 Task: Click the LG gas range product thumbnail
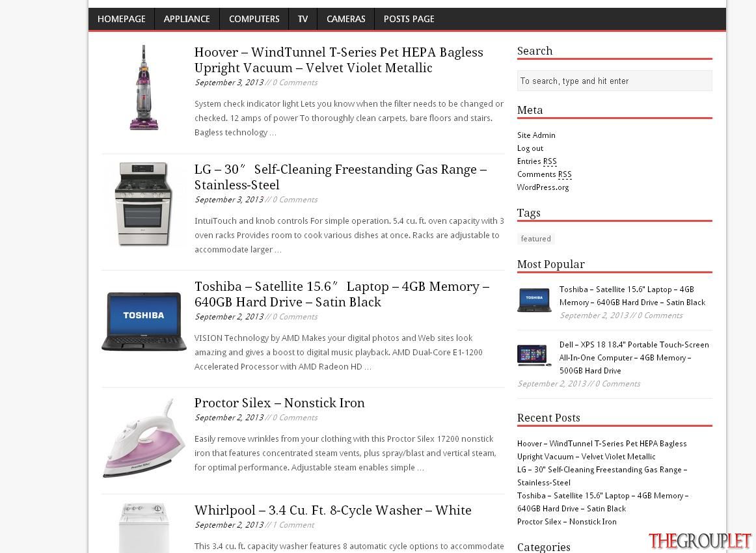pos(144,204)
